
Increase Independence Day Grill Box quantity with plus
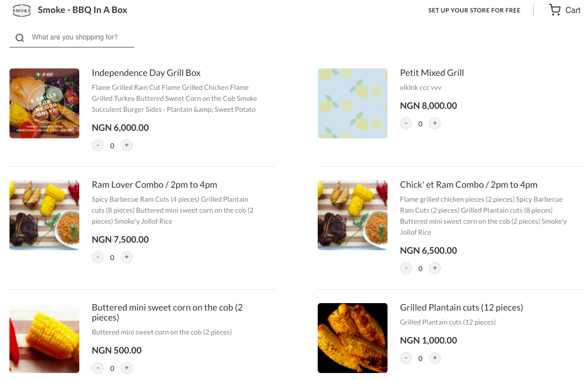(127, 145)
